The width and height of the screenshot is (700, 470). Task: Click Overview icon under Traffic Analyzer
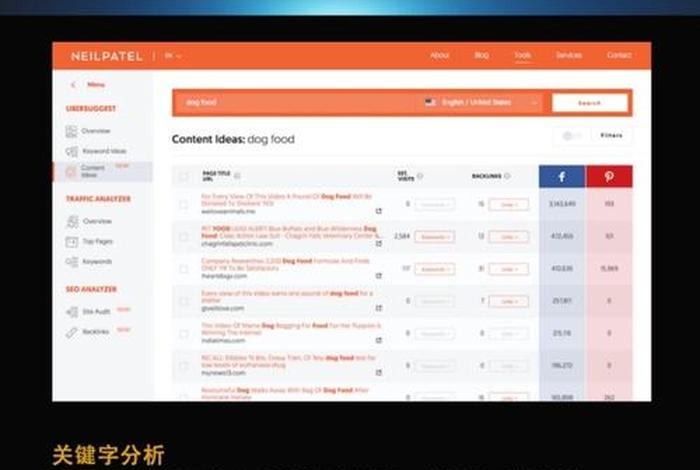pos(72,221)
